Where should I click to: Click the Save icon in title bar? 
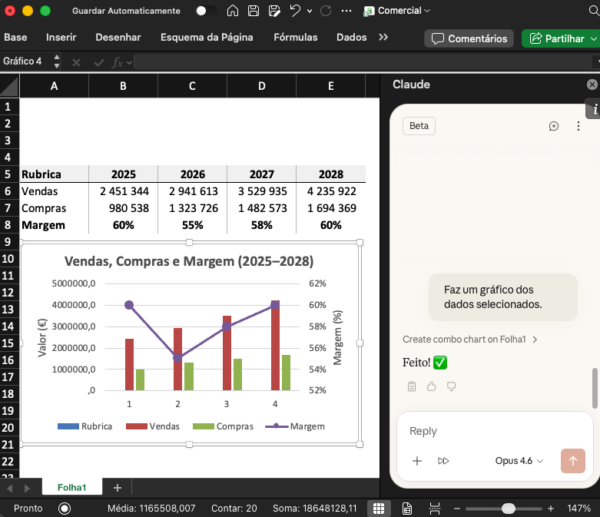253,11
